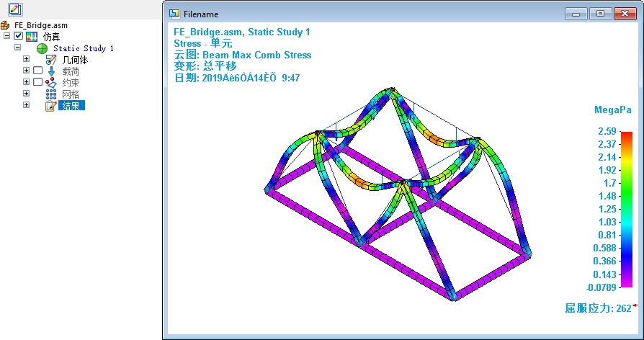This screenshot has height=340, width=644.
Task: Enable the 载荷 loads checkbox
Action: (x=38, y=71)
